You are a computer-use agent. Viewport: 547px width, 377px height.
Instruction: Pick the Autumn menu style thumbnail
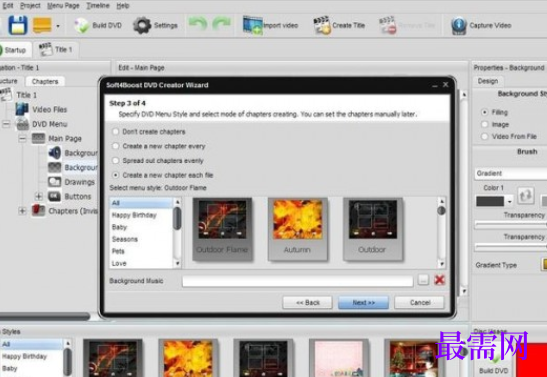pos(298,229)
